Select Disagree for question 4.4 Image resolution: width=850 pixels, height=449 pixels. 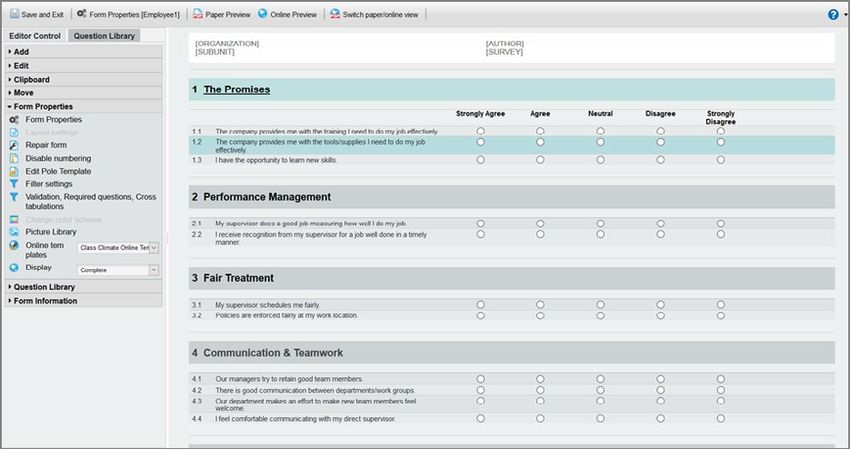coord(660,419)
